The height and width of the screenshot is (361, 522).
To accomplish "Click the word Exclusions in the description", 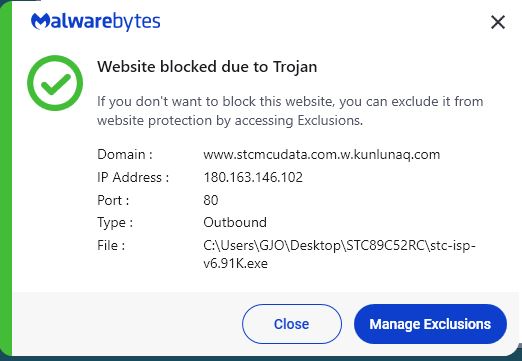I will pos(329,120).
